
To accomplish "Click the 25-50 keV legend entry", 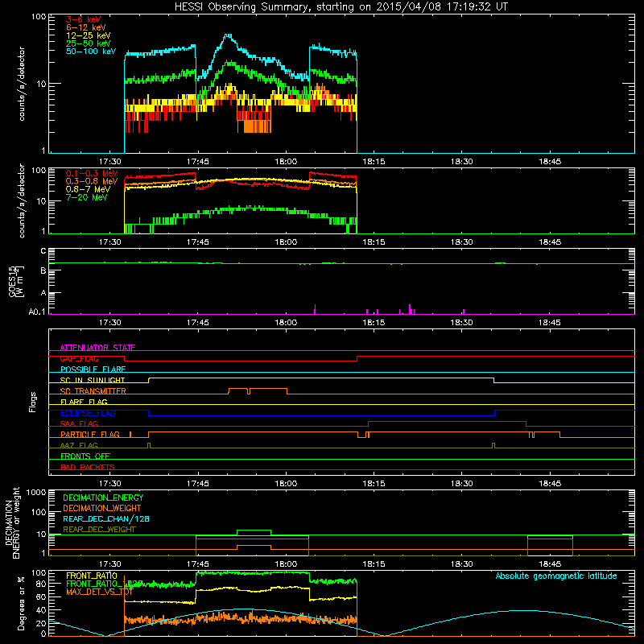I will tap(88, 43).
